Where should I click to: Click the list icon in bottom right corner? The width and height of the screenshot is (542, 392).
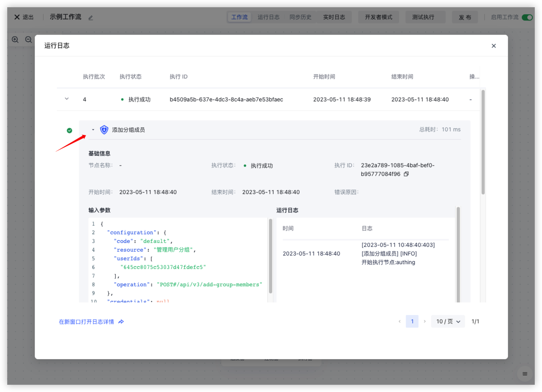point(525,374)
